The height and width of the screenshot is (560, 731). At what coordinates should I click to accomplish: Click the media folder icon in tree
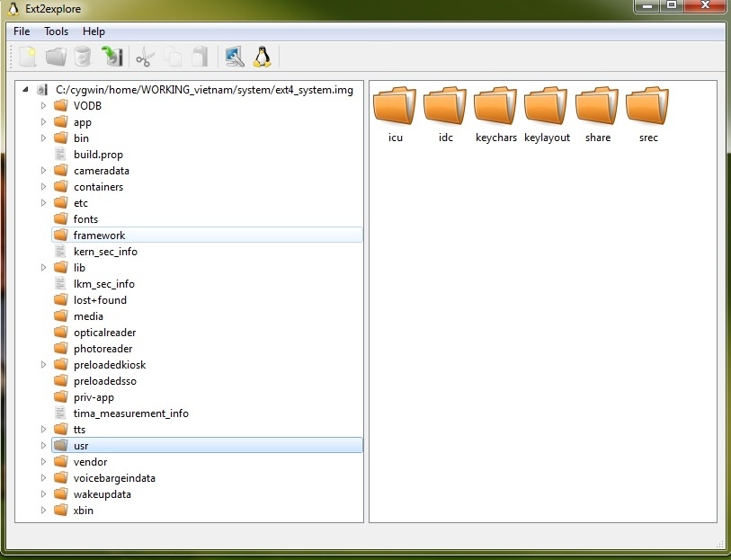point(60,316)
